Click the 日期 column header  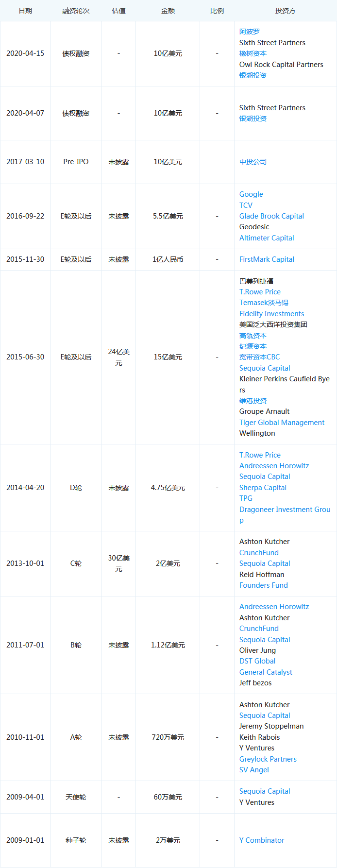point(25,11)
